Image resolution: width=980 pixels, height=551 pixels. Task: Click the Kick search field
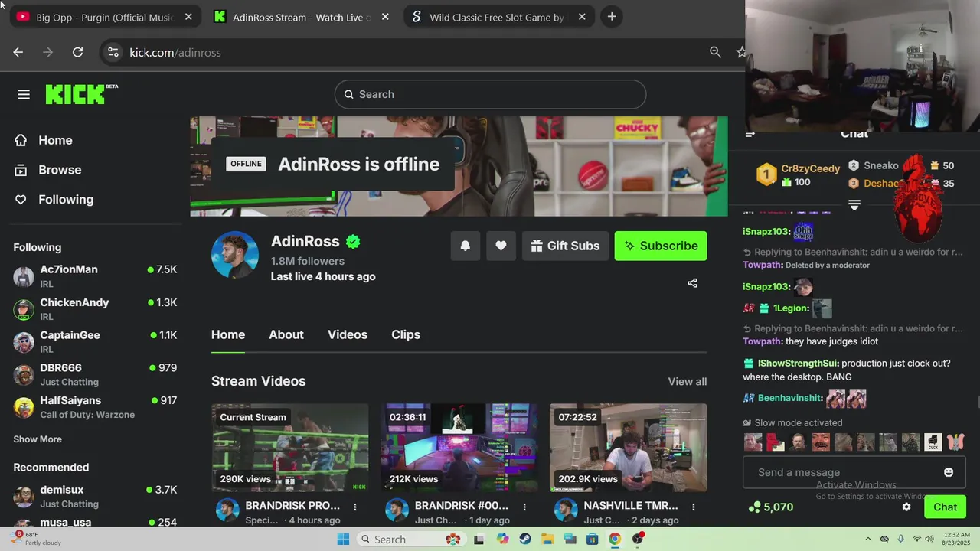[x=490, y=94]
